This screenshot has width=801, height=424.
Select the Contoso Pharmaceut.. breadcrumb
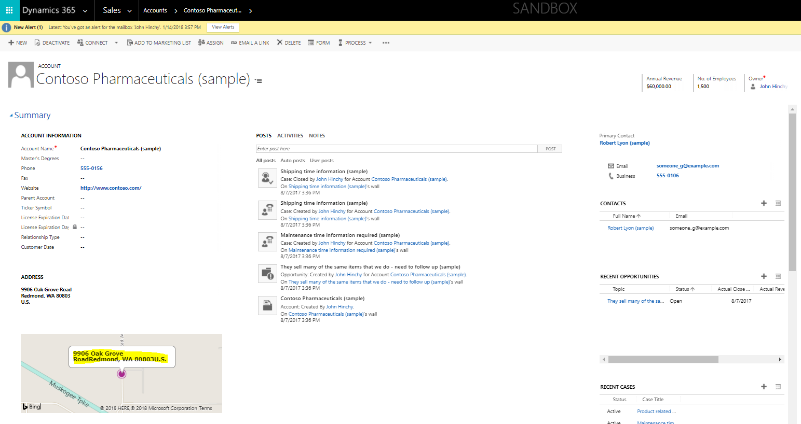[x=212, y=10]
